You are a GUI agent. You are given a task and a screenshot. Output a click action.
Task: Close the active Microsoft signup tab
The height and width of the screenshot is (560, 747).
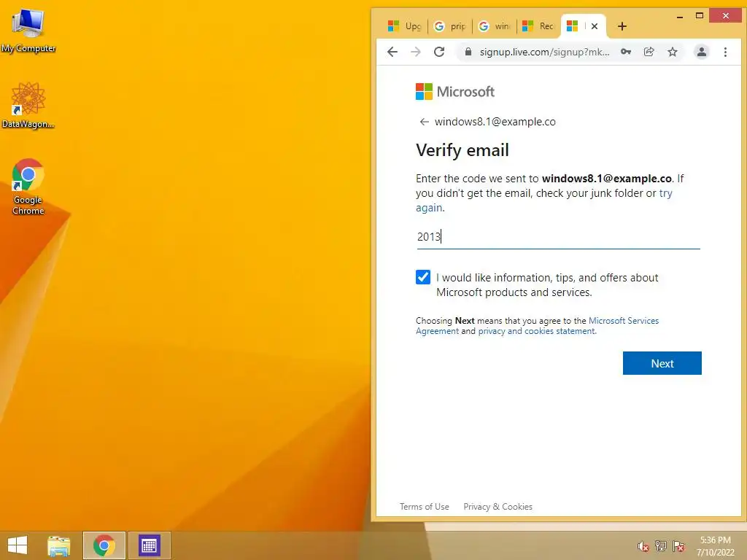594,26
